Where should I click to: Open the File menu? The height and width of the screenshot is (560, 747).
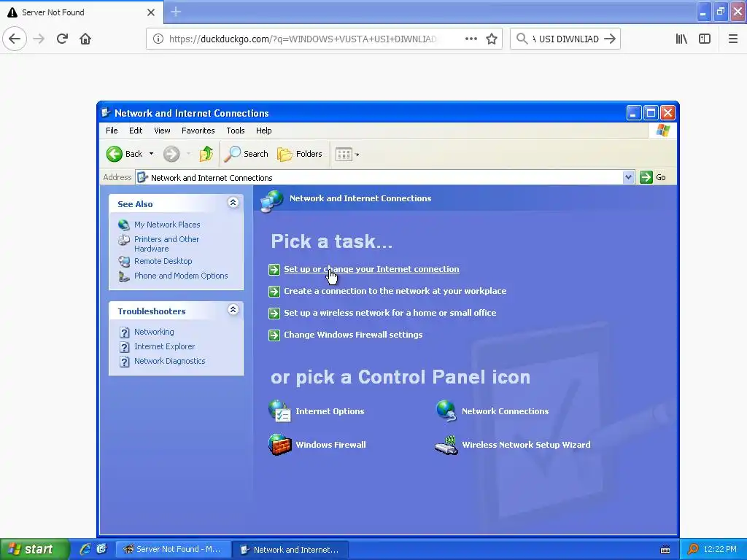point(112,131)
